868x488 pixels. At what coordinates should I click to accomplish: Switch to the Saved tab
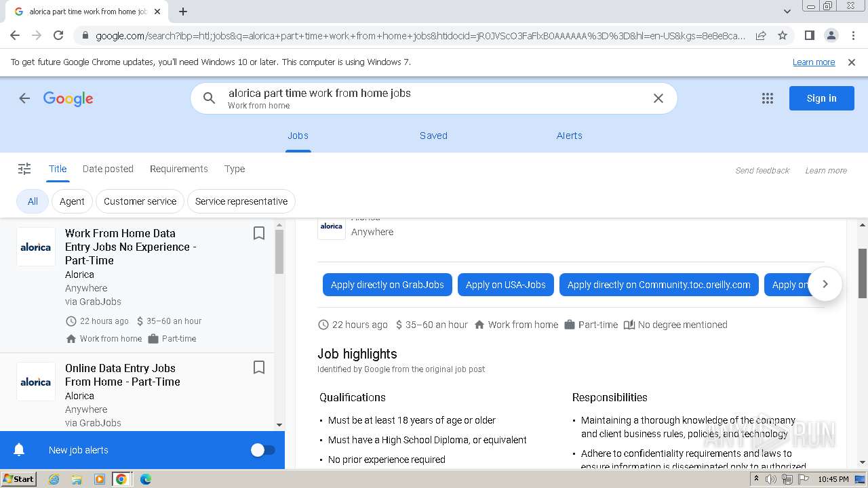pos(433,136)
